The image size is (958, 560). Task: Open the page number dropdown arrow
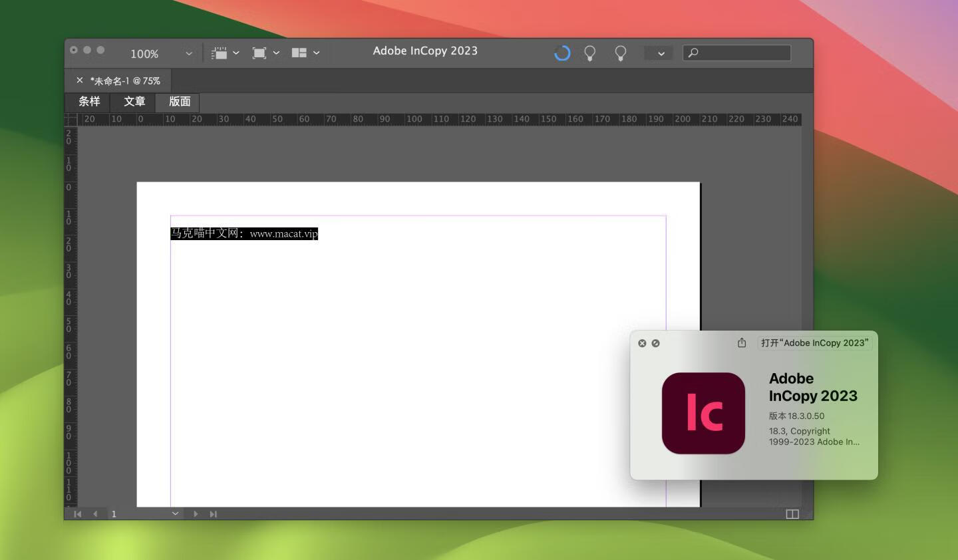175,513
